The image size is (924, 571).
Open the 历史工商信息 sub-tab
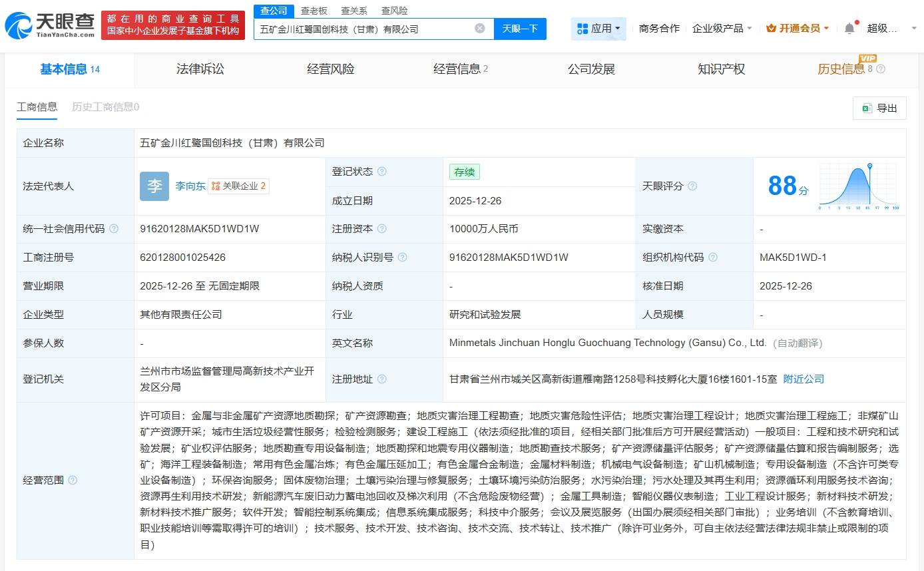click(105, 107)
